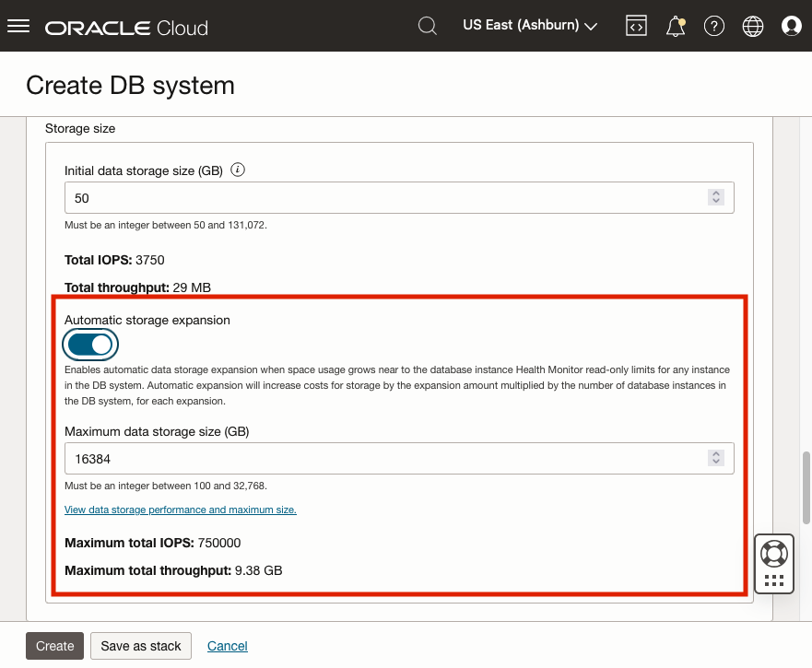Open the user profile avatar menu
The height and width of the screenshot is (668, 812).
pos(792,26)
